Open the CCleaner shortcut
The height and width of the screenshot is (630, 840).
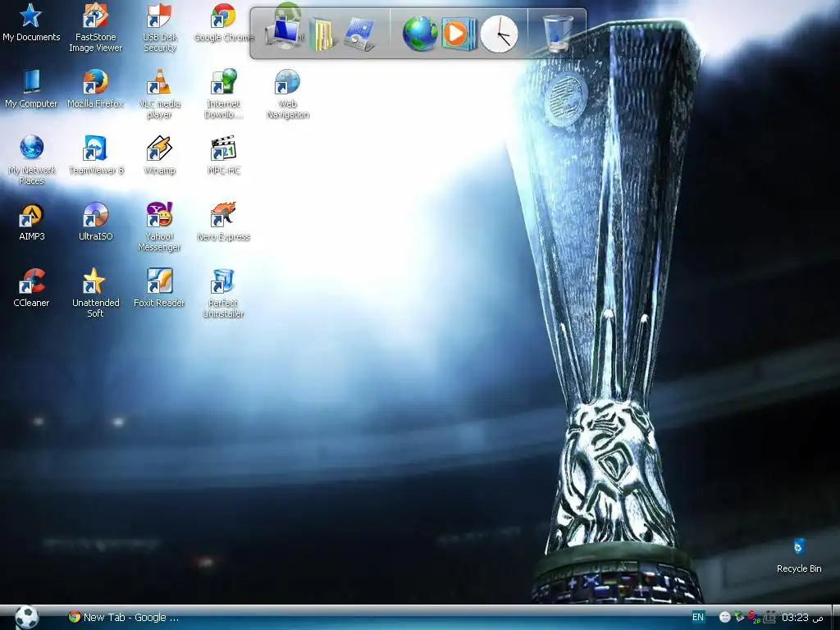point(31,288)
